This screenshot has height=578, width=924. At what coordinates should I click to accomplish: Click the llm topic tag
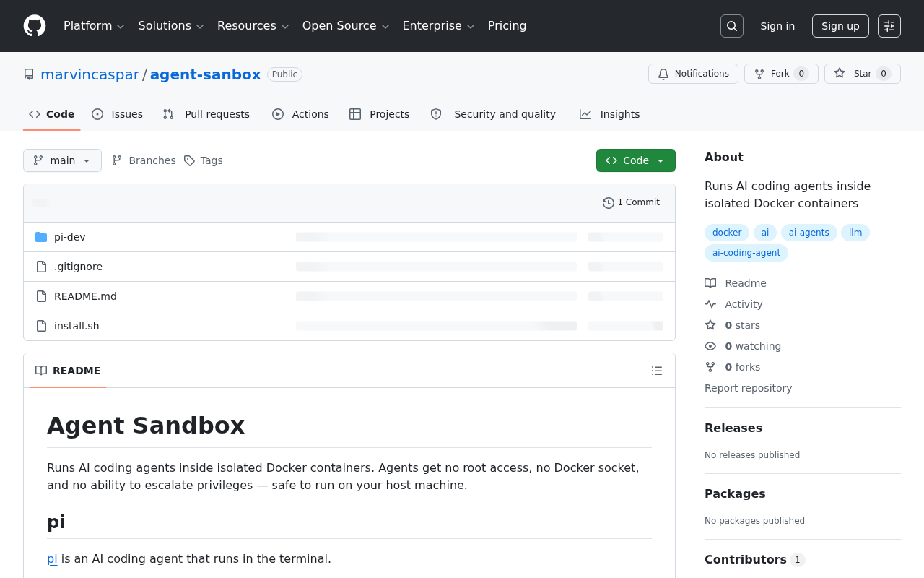coord(855,233)
